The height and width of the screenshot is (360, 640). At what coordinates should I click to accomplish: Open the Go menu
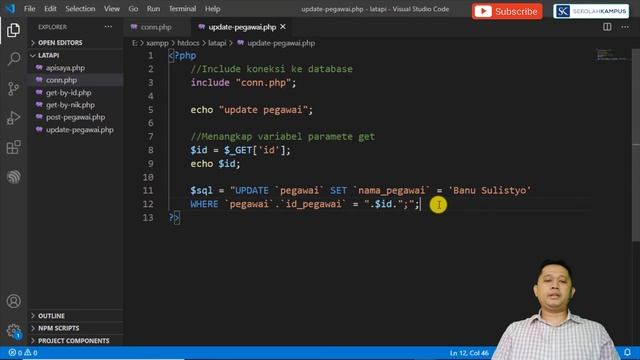[133, 9]
